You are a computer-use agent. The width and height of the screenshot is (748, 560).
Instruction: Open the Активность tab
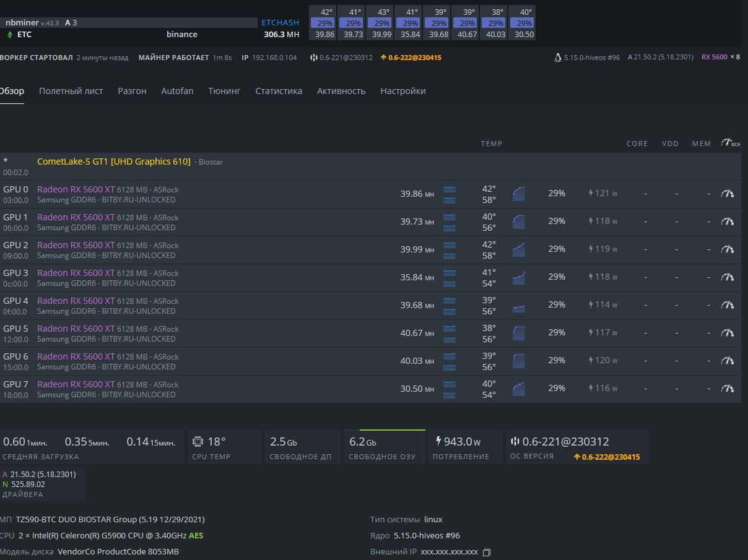341,91
